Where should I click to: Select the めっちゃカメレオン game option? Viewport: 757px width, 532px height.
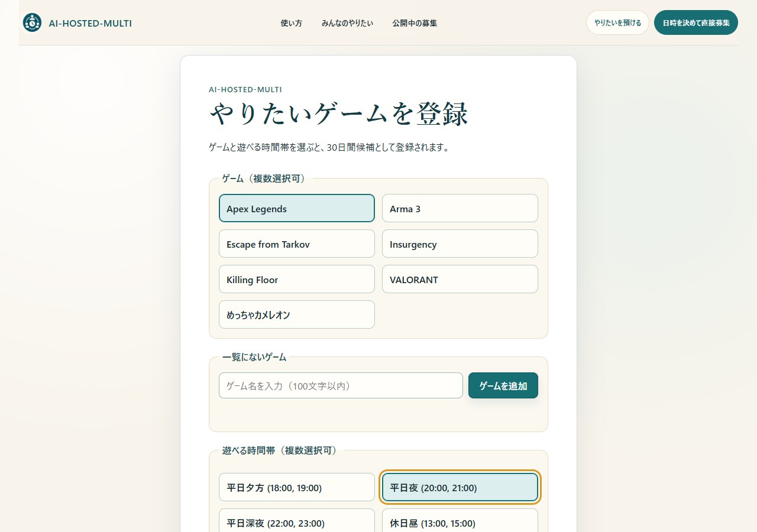point(297,314)
